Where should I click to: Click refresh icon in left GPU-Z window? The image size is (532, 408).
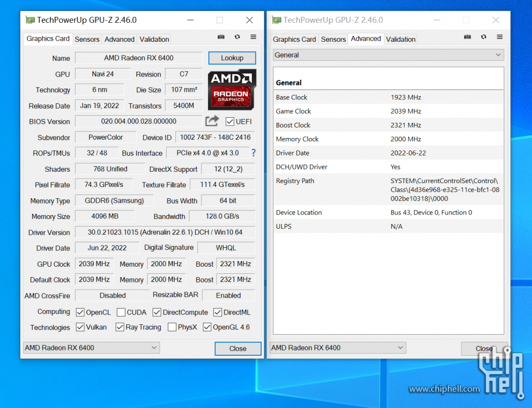237,36
